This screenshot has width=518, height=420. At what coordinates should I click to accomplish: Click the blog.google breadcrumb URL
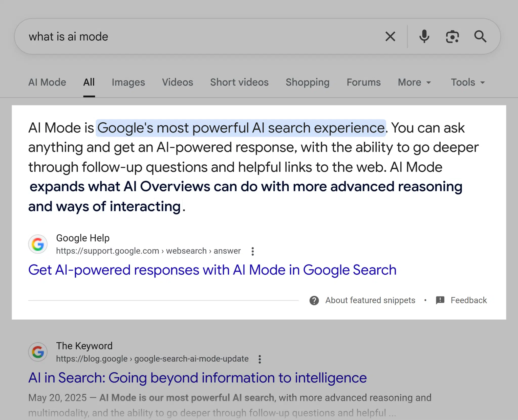[x=152, y=359]
